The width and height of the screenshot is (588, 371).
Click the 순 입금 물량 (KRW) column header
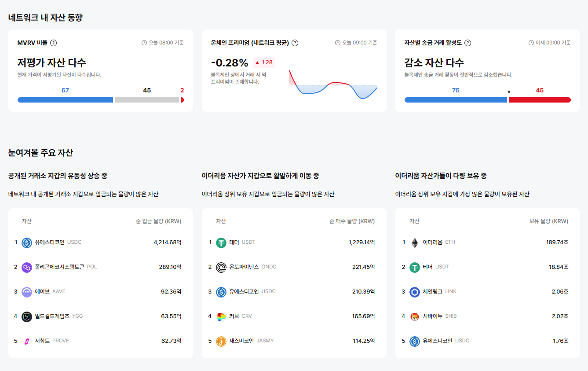coord(158,221)
